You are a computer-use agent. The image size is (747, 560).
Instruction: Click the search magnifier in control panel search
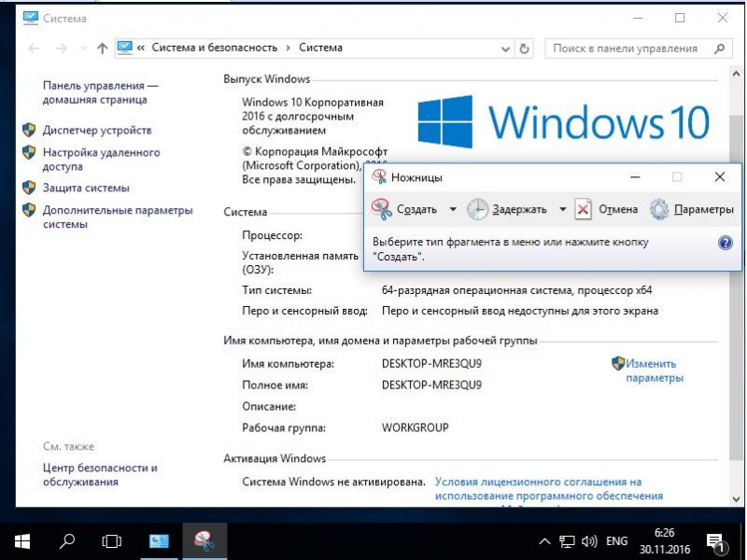[720, 49]
